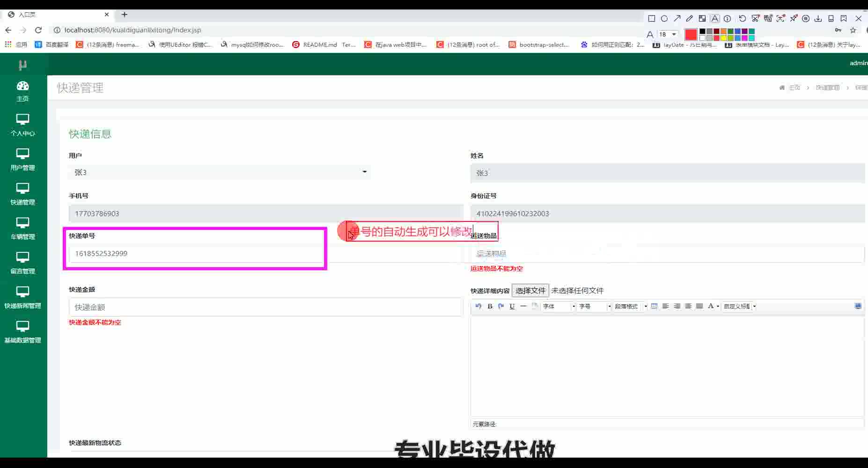Insert table in the editor toolbar
Screen dimensions: 868x468
point(655,307)
